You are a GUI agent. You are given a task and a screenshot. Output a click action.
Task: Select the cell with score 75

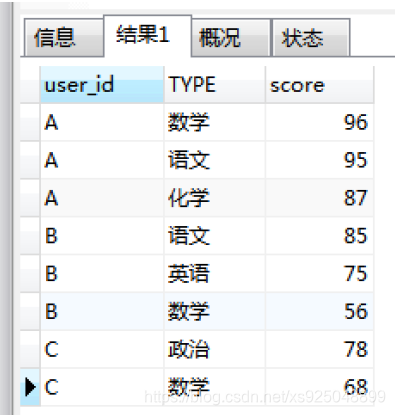[320, 274]
